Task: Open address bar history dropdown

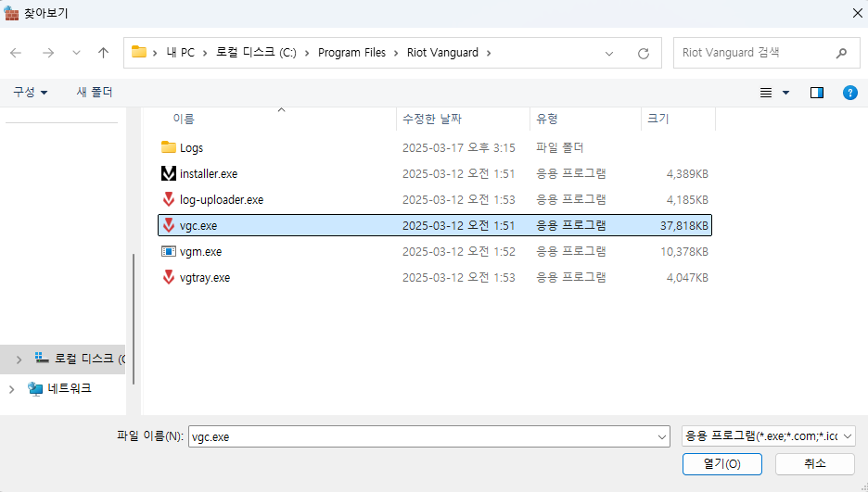Action: click(609, 53)
